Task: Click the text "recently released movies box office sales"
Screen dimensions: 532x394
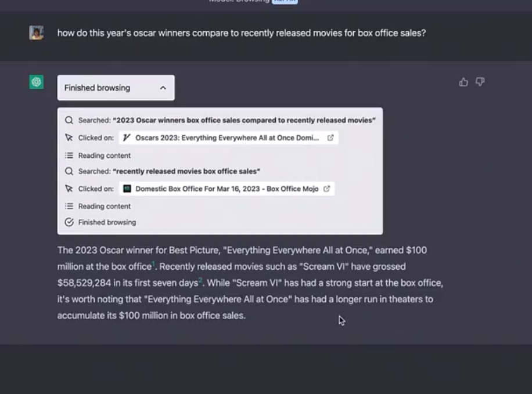Action: pos(186,171)
